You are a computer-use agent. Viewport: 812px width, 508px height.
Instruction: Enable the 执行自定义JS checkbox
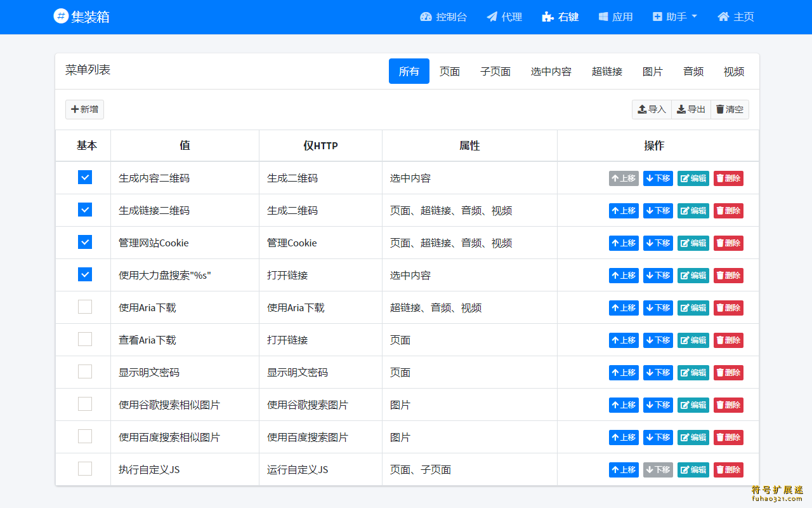coord(85,469)
